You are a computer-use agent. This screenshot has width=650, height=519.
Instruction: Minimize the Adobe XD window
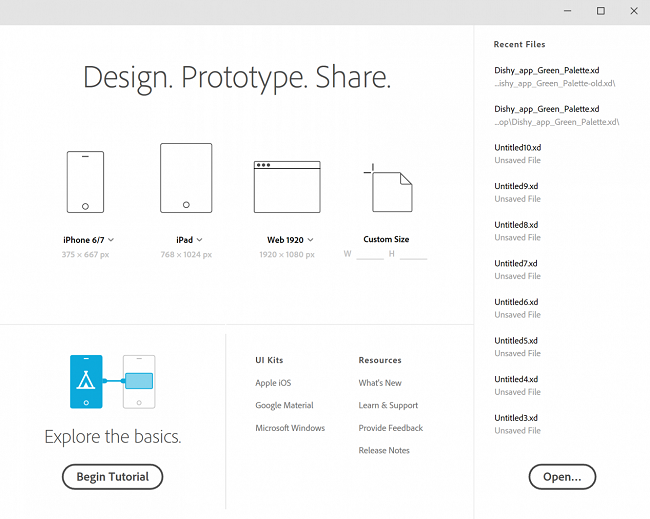pos(568,11)
